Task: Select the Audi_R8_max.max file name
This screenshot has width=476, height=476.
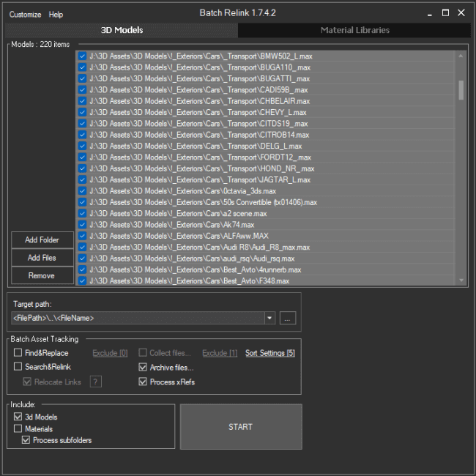Action: (282, 248)
